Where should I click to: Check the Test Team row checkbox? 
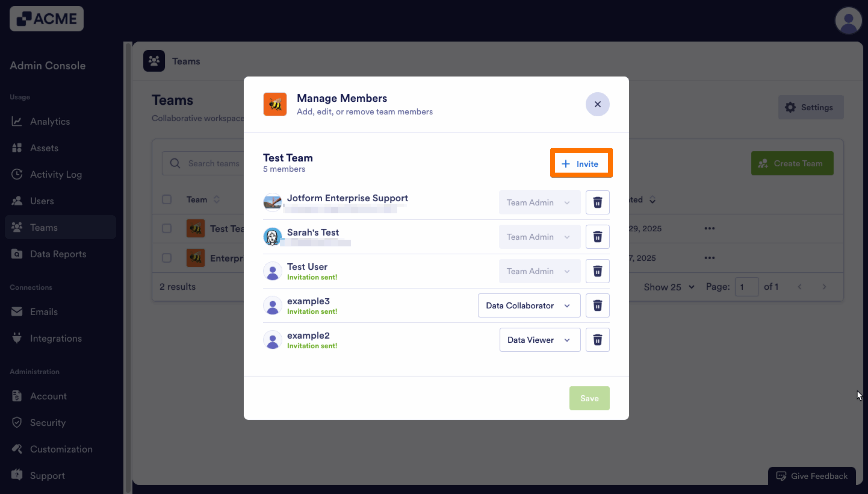click(x=167, y=228)
